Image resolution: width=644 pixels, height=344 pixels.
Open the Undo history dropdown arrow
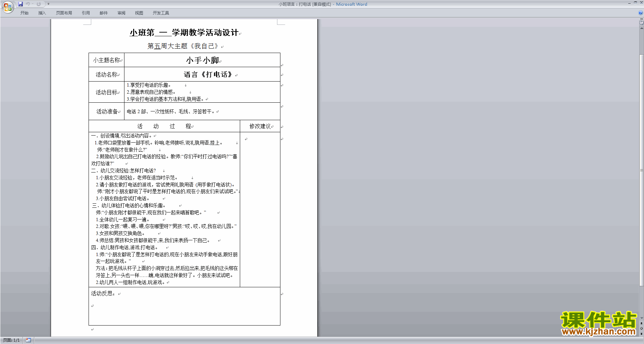point(33,4)
